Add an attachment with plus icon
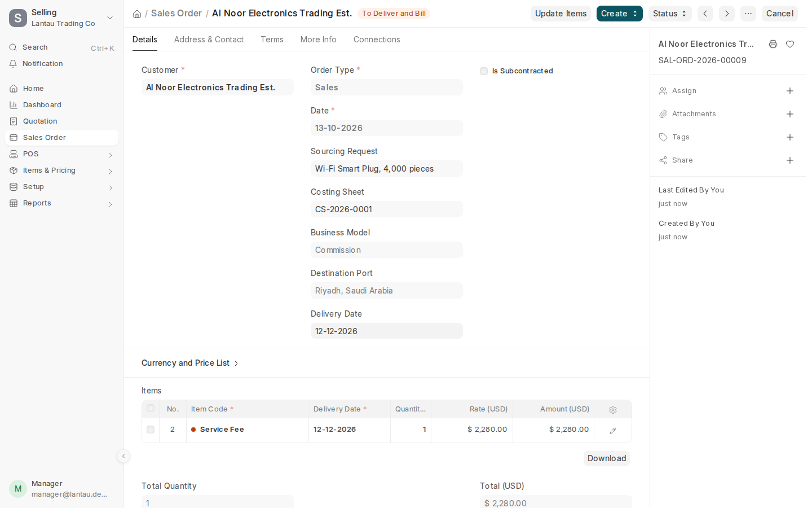Screen dimensions: 812x508 (790, 114)
